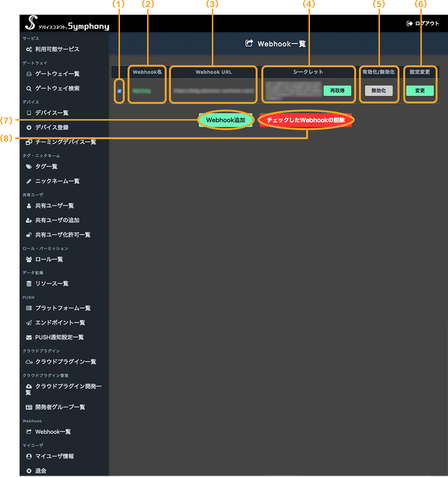The width and height of the screenshot is (448, 477).
Task: Click the Symphony logo in header
Action: [67, 23]
